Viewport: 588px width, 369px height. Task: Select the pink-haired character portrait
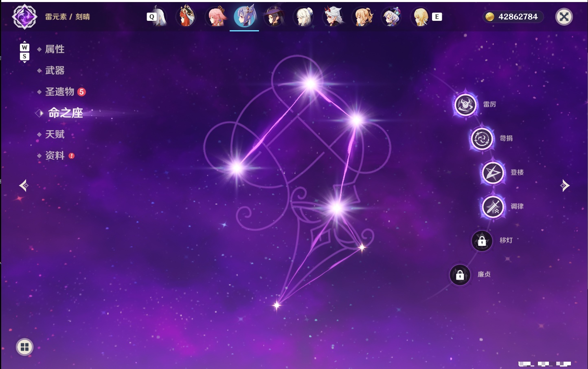coord(215,17)
